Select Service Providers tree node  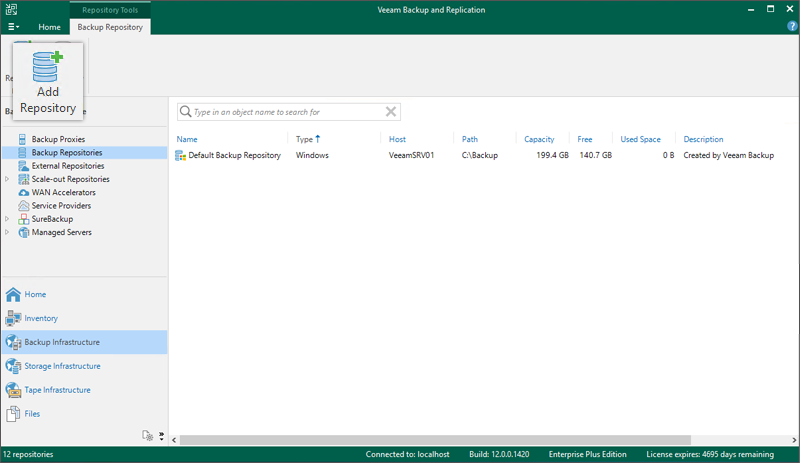[61, 205]
